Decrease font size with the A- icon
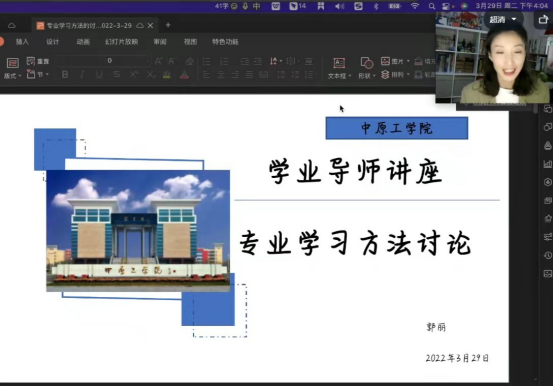The image size is (554, 386). (x=172, y=61)
